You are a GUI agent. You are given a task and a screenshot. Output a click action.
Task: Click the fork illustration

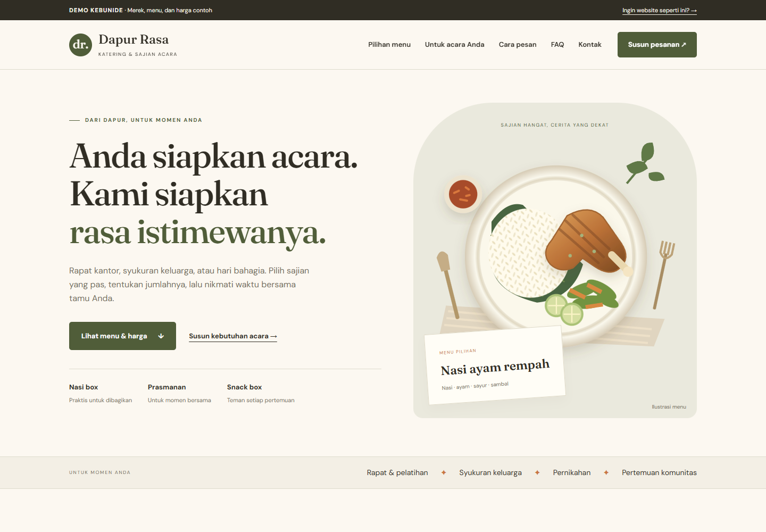coord(664,275)
